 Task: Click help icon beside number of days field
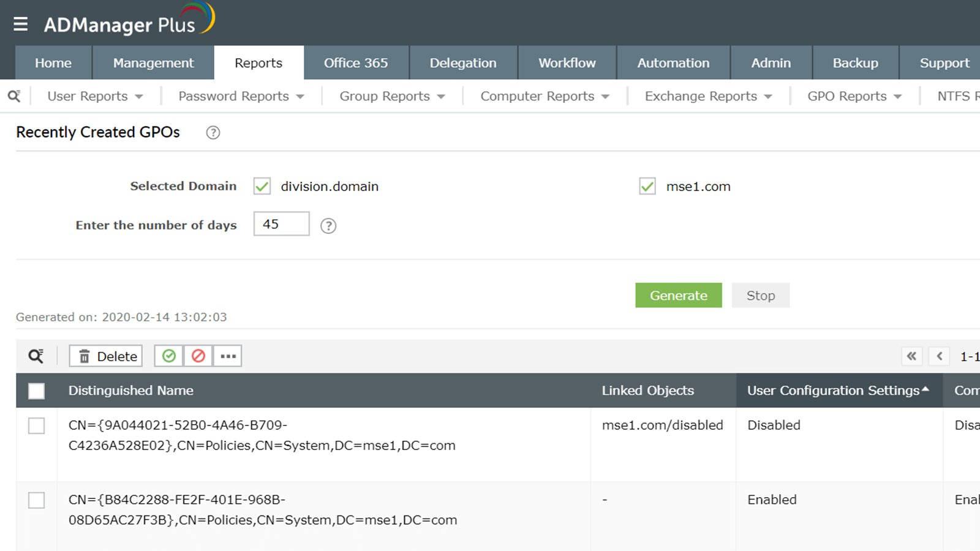click(x=328, y=226)
